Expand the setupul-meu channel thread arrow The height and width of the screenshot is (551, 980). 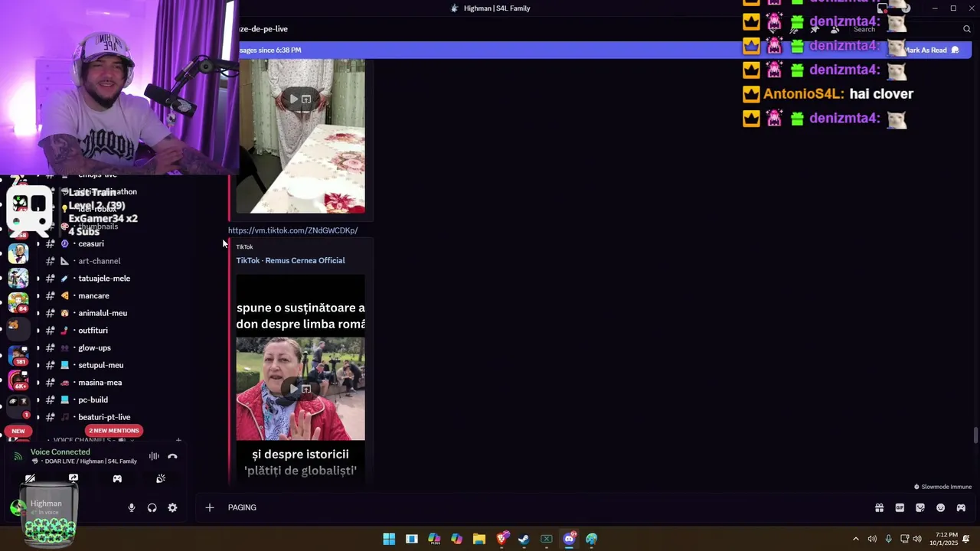click(x=38, y=365)
